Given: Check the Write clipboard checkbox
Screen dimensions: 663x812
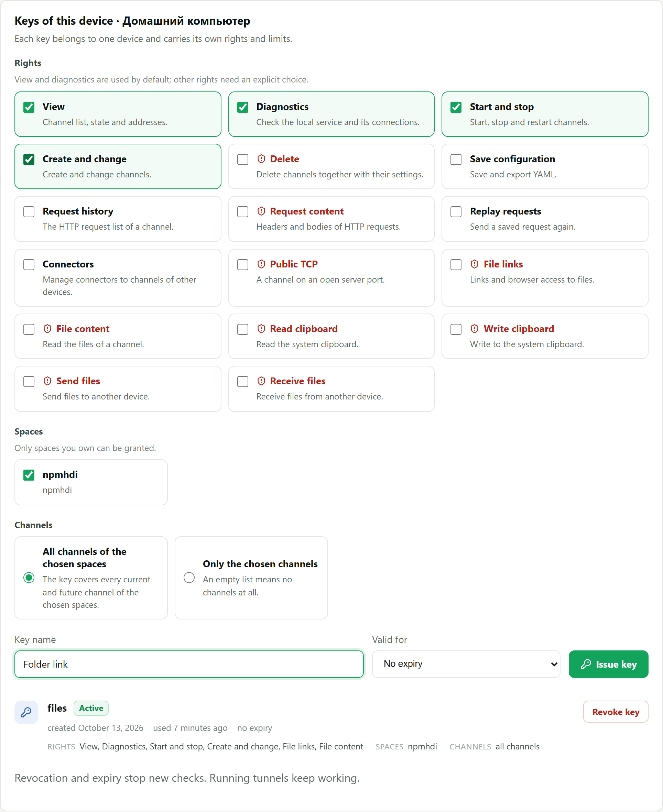Looking at the screenshot, I should point(456,329).
